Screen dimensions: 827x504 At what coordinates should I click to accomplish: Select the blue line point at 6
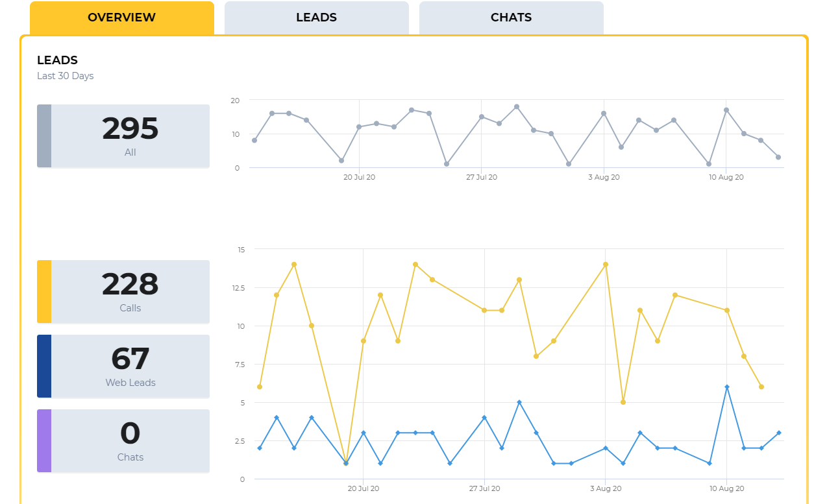[727, 387]
